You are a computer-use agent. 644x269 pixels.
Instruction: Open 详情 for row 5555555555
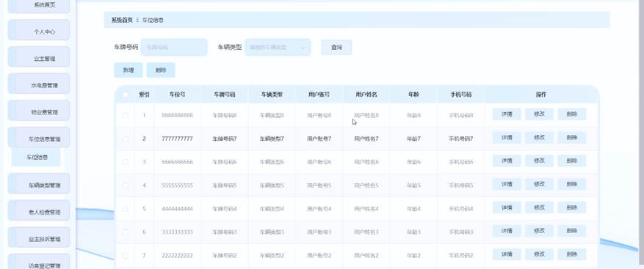point(507,184)
